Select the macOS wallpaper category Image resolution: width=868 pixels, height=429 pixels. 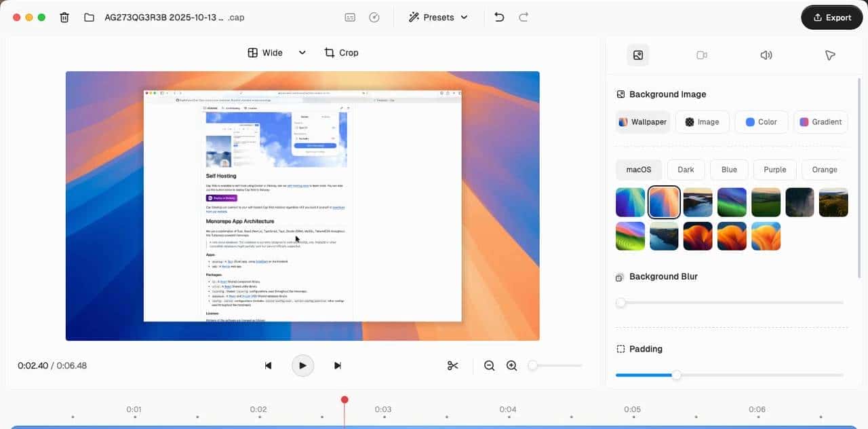tap(639, 170)
